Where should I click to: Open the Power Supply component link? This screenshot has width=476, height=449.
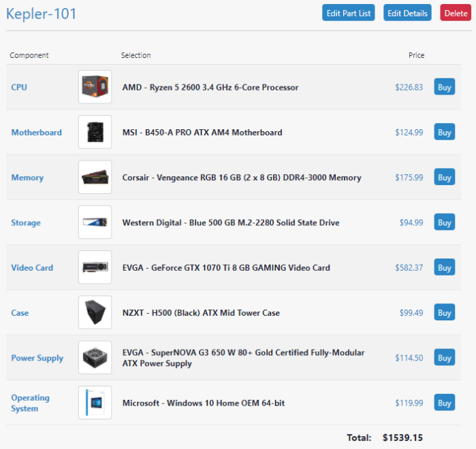(x=37, y=358)
